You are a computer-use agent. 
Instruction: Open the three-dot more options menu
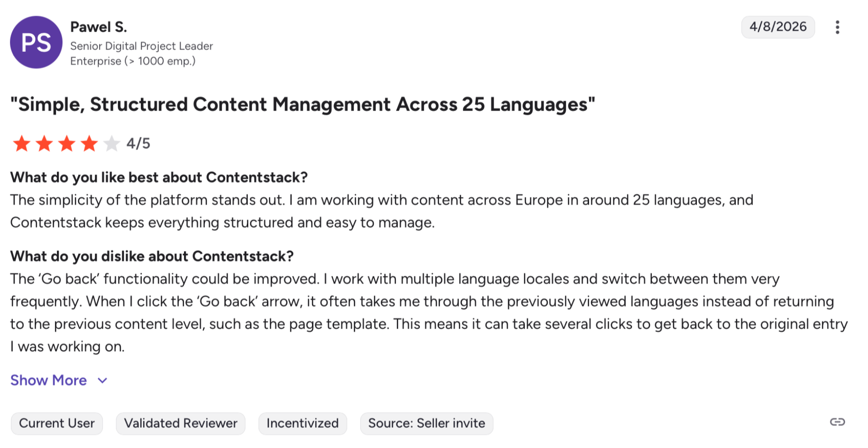pos(837,28)
